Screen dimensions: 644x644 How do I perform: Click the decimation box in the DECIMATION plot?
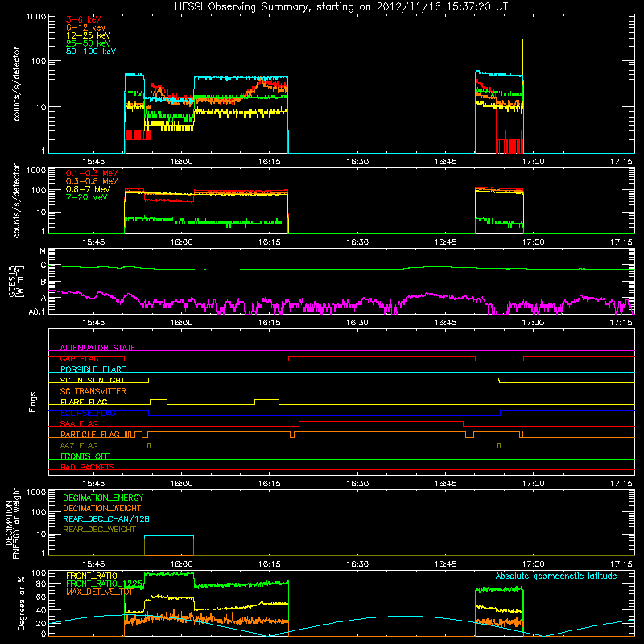(x=169, y=546)
